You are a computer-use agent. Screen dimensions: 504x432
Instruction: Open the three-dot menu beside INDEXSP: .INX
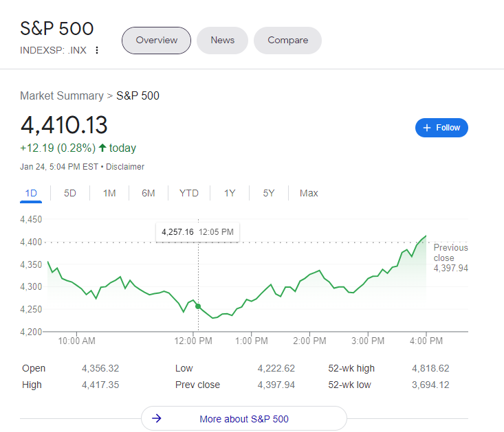coord(97,50)
